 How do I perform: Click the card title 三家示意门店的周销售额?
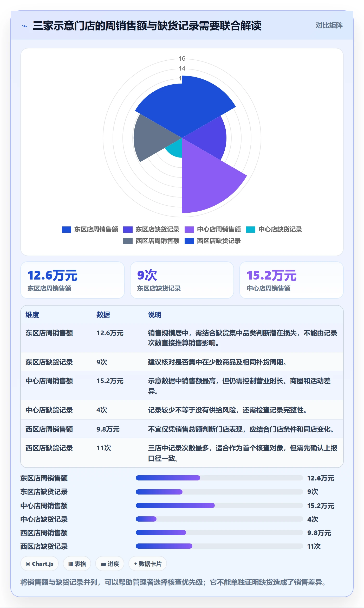[x=147, y=26]
